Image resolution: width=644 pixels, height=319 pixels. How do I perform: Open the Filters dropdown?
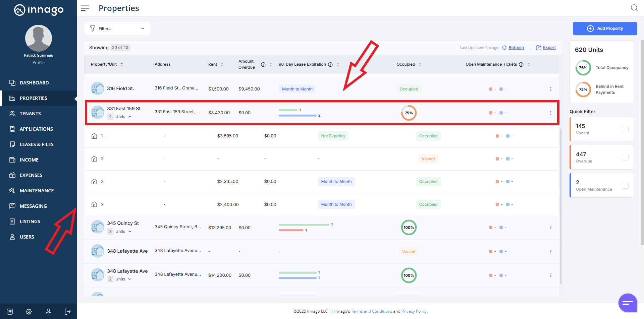click(x=117, y=28)
